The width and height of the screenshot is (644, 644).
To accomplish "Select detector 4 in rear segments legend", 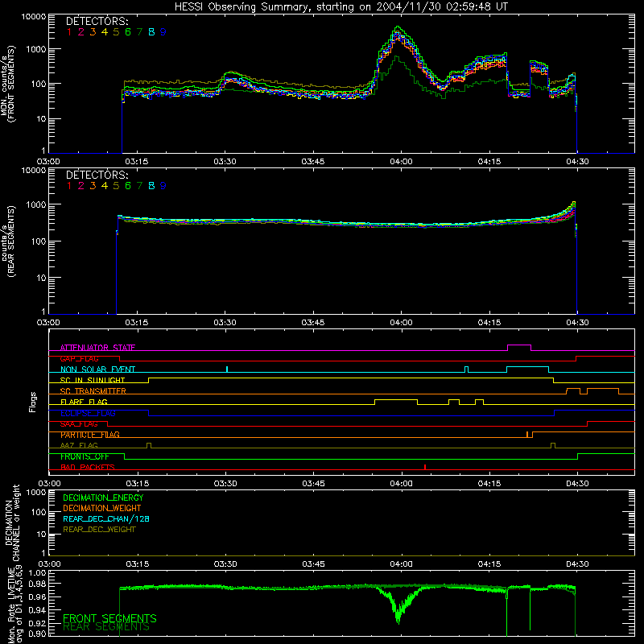I will 105,186.
